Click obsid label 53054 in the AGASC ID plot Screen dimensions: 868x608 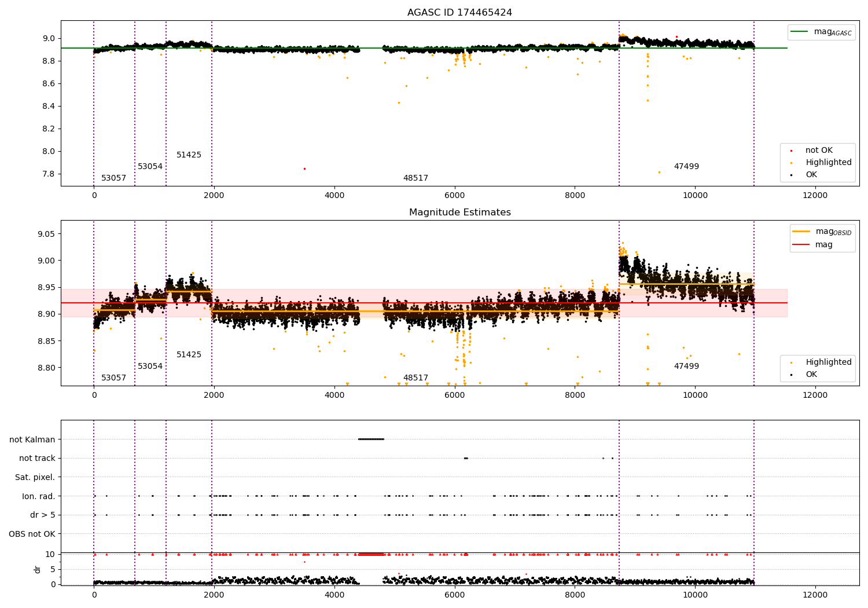pos(150,167)
